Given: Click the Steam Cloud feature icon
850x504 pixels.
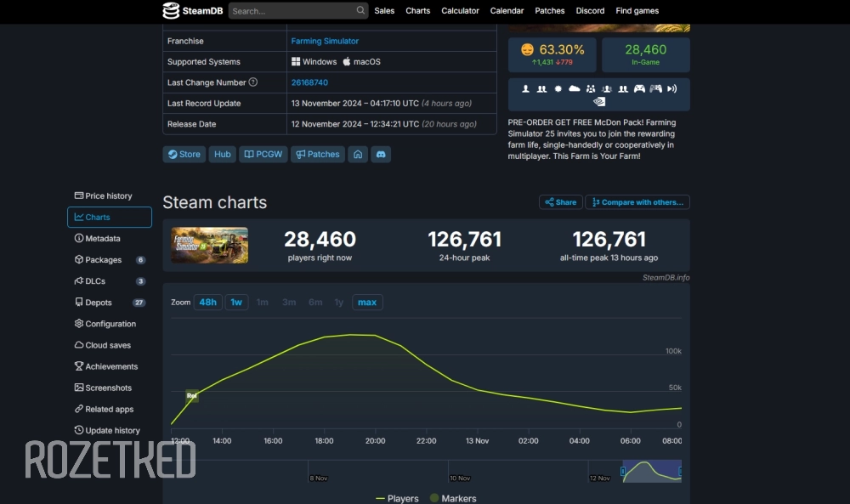Looking at the screenshot, I should [x=574, y=88].
